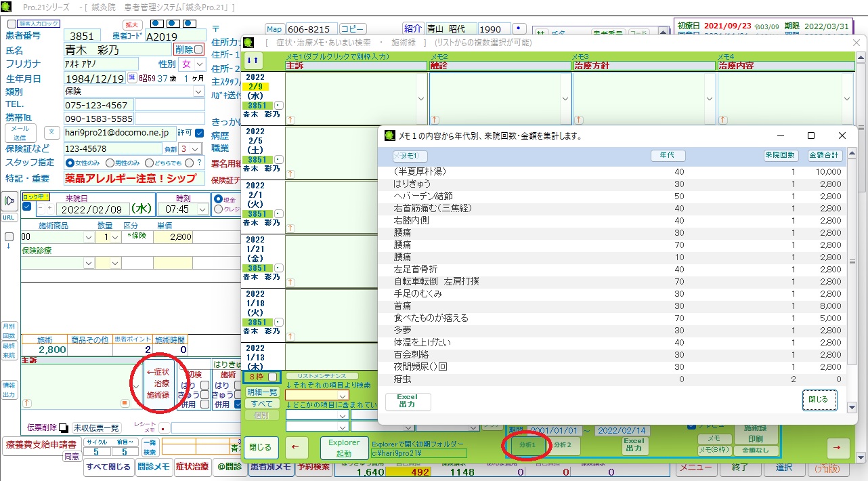Select the 女性のみ staff radio button
Viewport: 868px width, 481px height.
click(69, 163)
